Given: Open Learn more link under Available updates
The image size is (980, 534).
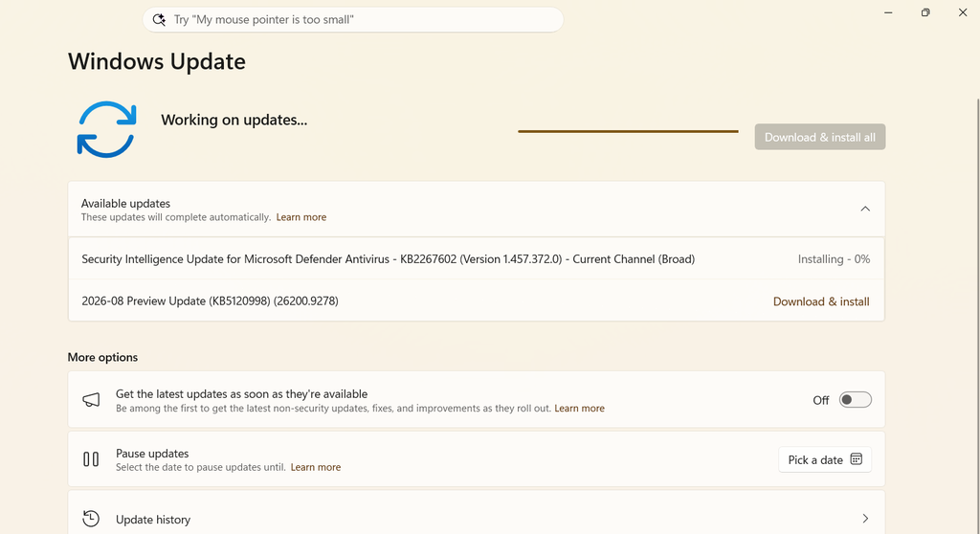Looking at the screenshot, I should (301, 217).
